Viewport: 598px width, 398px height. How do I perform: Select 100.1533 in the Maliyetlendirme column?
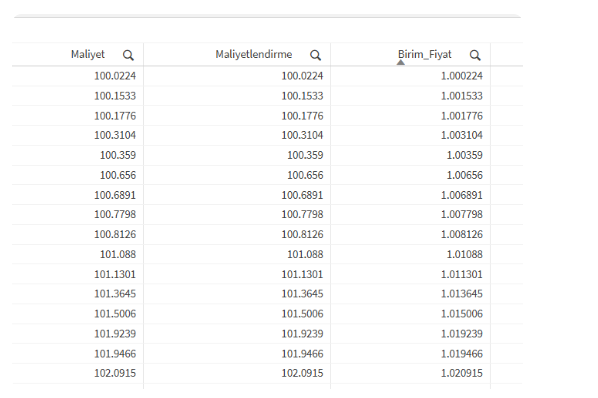(302, 96)
